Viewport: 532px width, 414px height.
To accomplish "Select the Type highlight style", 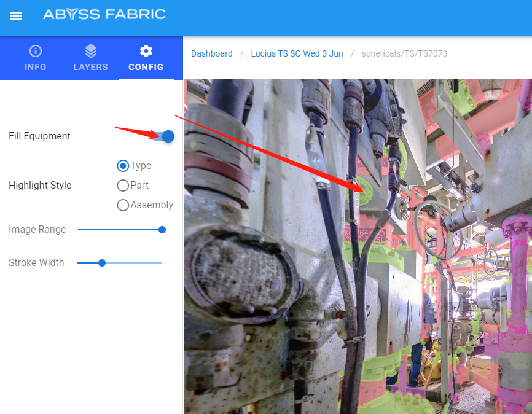I will coord(123,166).
